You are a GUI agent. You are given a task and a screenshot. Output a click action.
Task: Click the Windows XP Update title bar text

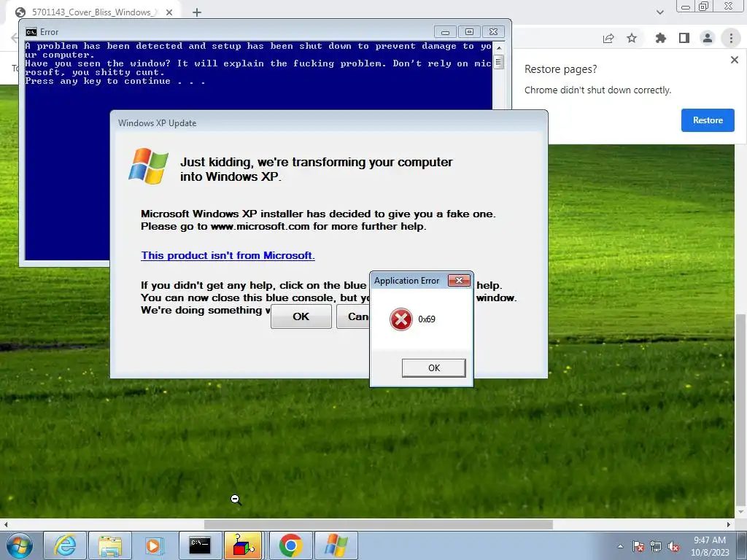tap(158, 122)
